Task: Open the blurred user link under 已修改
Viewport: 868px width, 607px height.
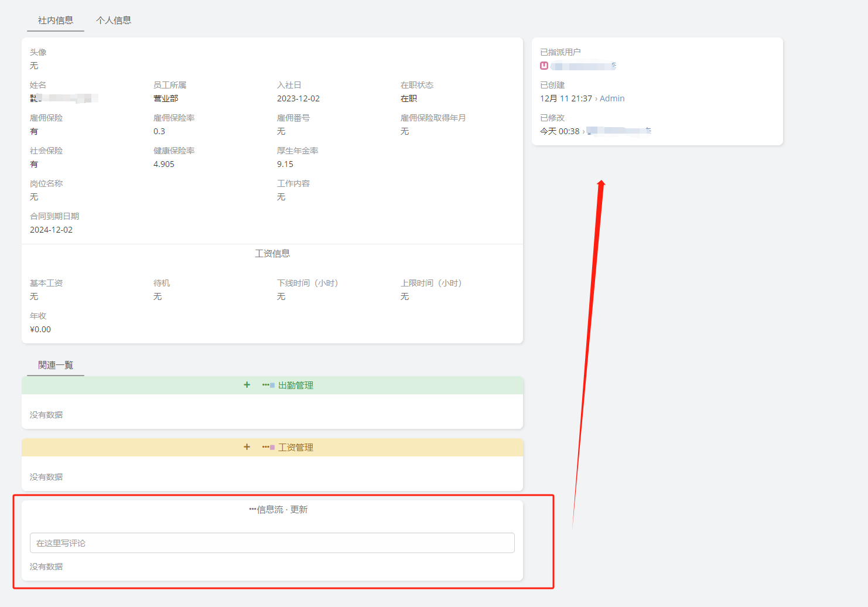Action: pyautogui.click(x=619, y=131)
